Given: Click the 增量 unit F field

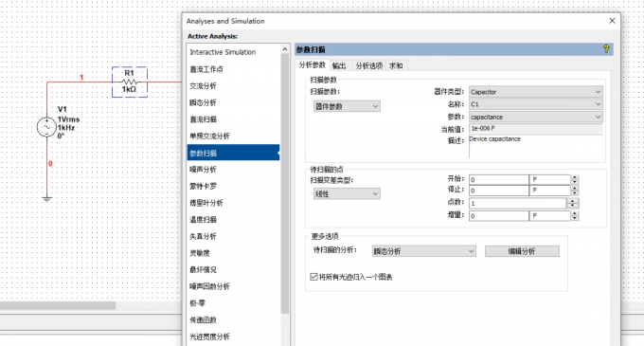Looking at the screenshot, I should click(549, 216).
